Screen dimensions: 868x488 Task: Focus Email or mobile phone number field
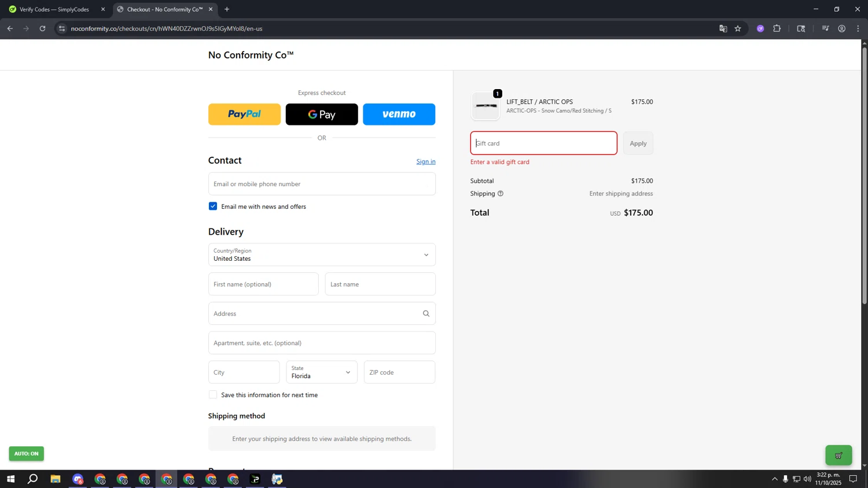322,184
